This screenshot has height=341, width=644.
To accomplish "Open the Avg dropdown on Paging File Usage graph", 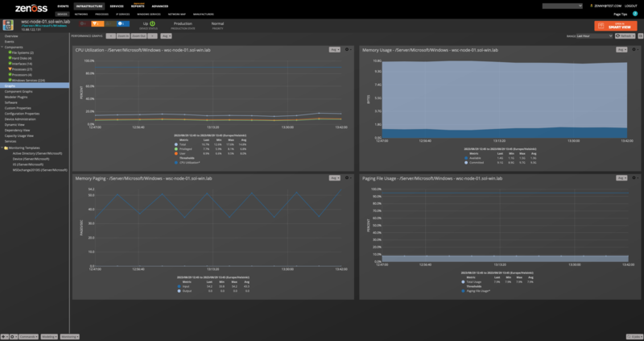I will point(621,178).
